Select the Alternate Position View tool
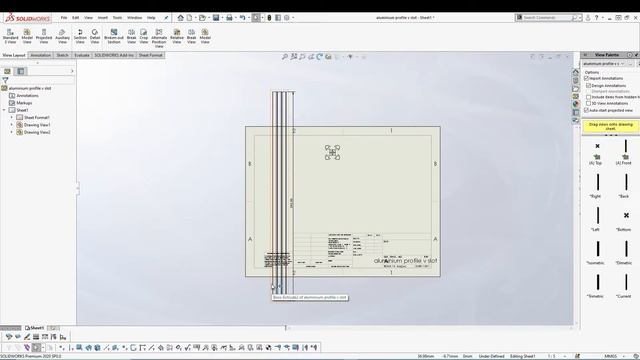This screenshot has height=360, width=640. 159,38
